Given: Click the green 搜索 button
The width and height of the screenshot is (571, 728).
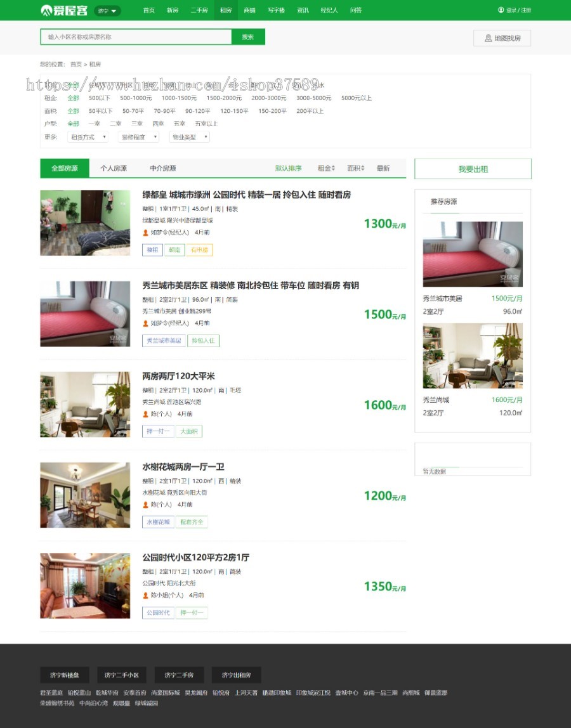Looking at the screenshot, I should 248,37.
